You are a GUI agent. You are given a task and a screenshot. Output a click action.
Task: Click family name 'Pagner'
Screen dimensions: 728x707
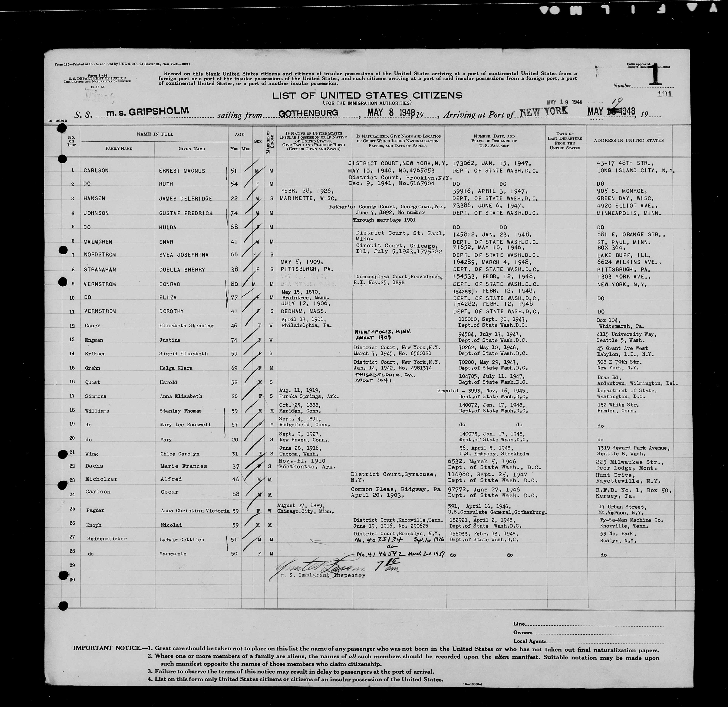[x=95, y=511]
